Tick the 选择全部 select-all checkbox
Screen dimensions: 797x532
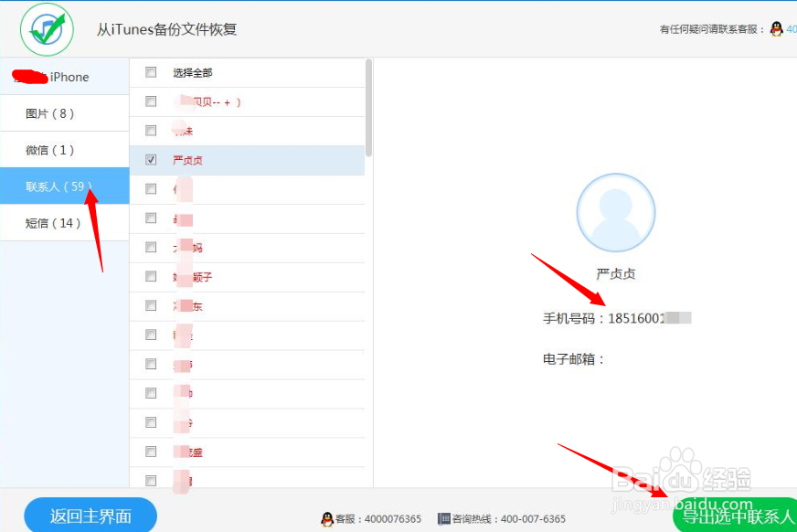pos(151,72)
